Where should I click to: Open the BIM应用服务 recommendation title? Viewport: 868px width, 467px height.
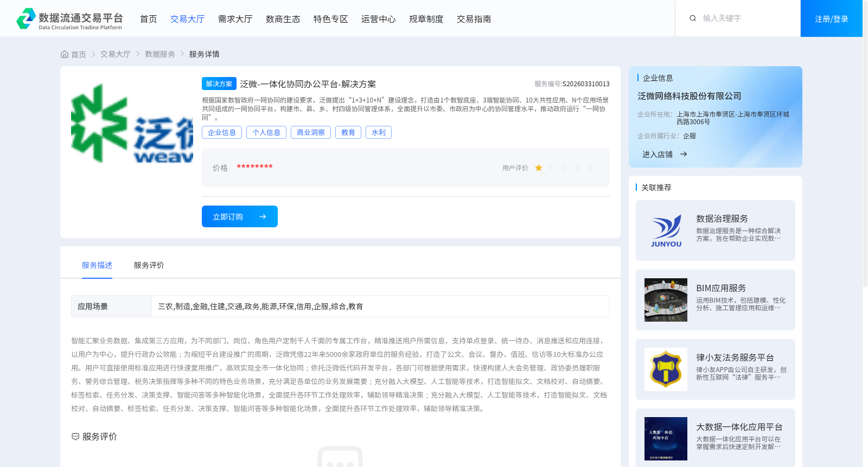pos(721,288)
